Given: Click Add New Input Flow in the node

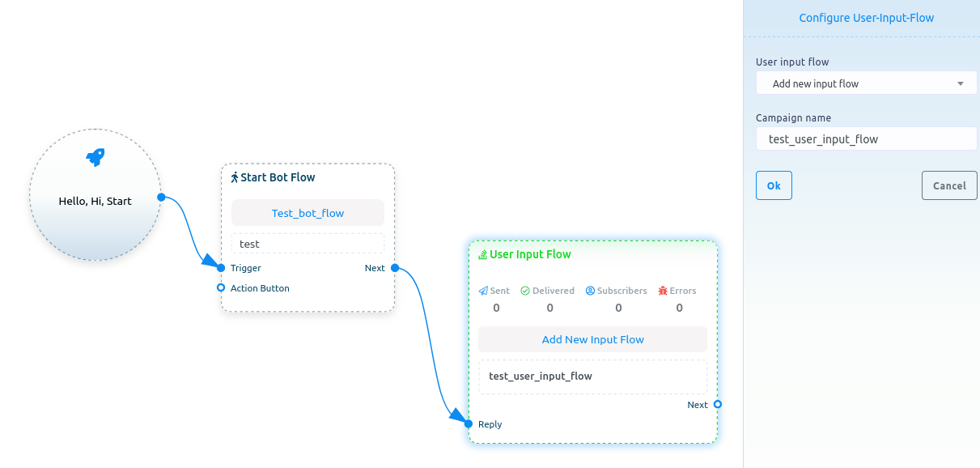Looking at the screenshot, I should (592, 339).
